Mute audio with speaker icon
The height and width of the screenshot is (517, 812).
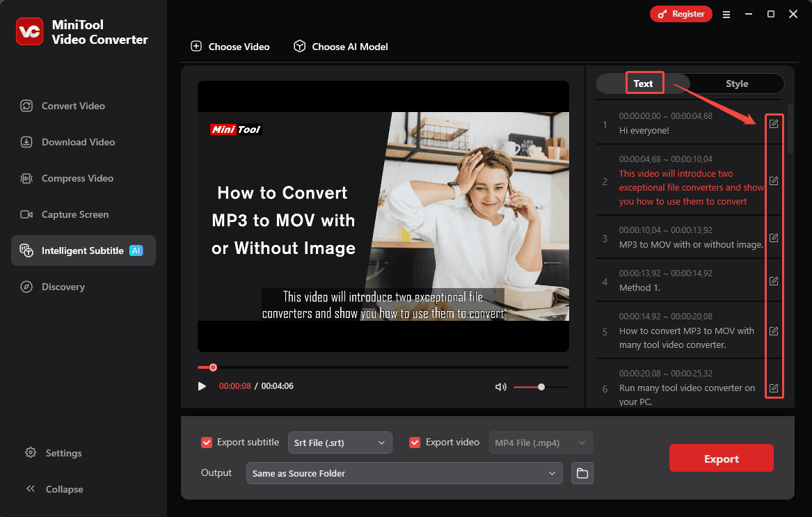pyautogui.click(x=500, y=387)
